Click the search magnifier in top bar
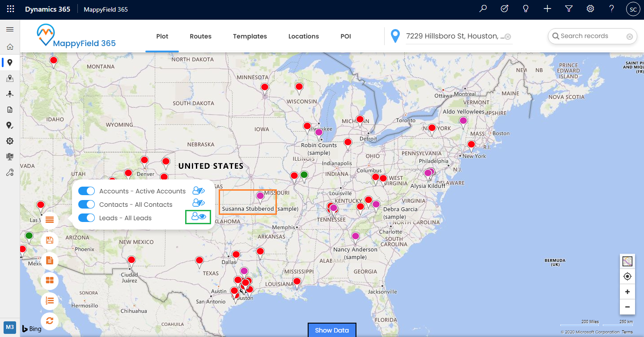This screenshot has height=337, width=644. (x=483, y=9)
